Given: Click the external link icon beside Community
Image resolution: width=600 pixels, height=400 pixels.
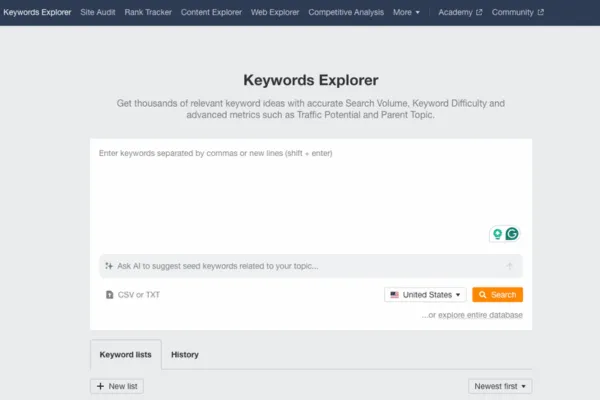Looking at the screenshot, I should tap(541, 13).
